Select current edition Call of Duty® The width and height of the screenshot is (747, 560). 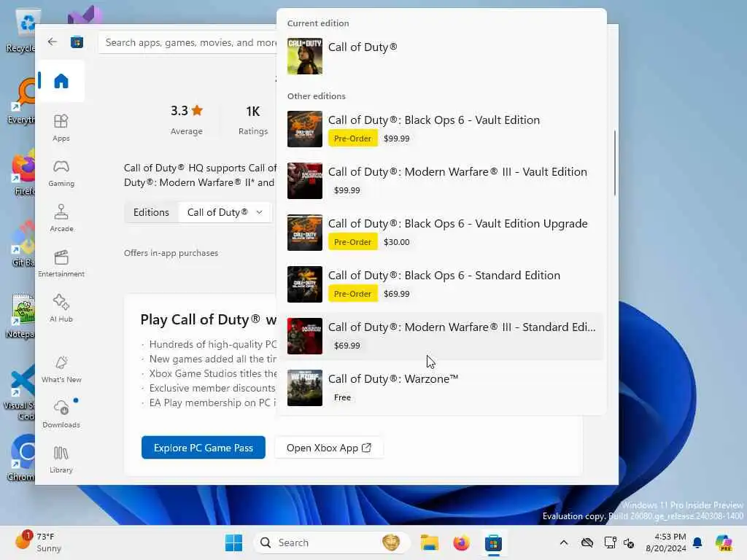click(x=440, y=56)
